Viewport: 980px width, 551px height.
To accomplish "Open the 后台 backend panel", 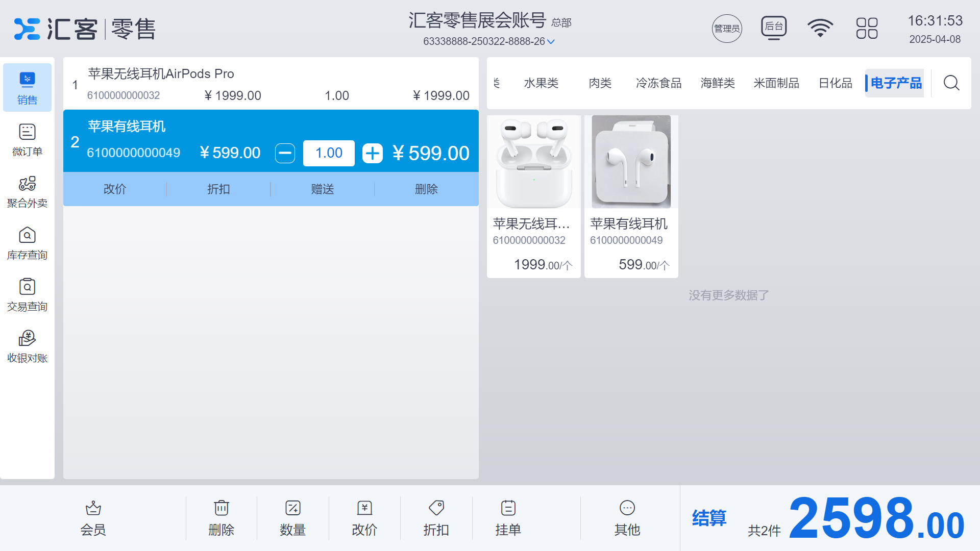I will click(x=774, y=28).
